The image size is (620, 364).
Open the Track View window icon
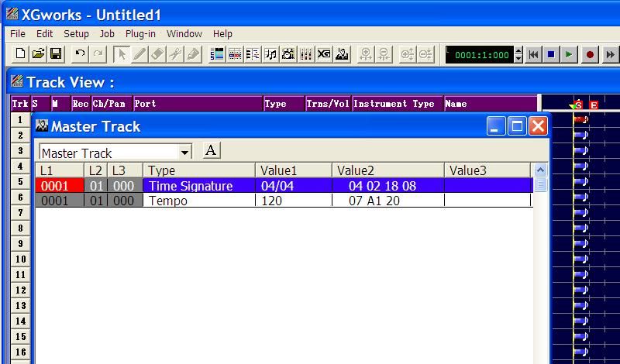tap(217, 54)
